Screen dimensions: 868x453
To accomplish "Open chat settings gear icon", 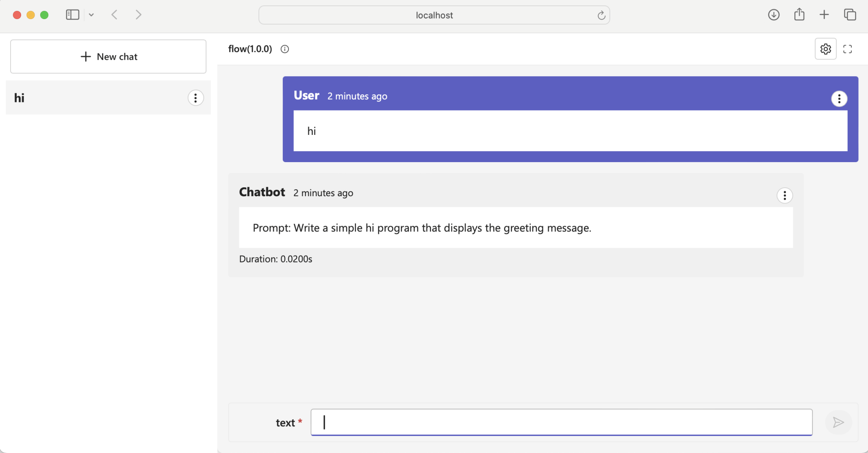I will (825, 49).
